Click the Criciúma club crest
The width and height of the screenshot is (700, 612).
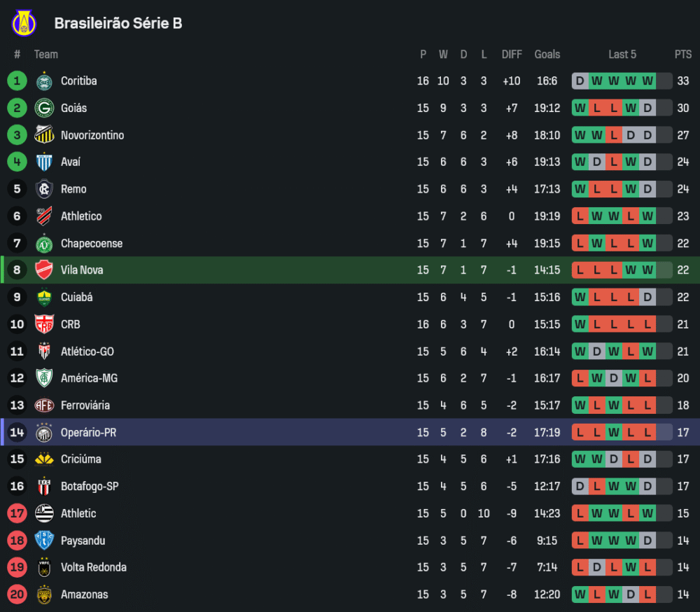tap(44, 459)
